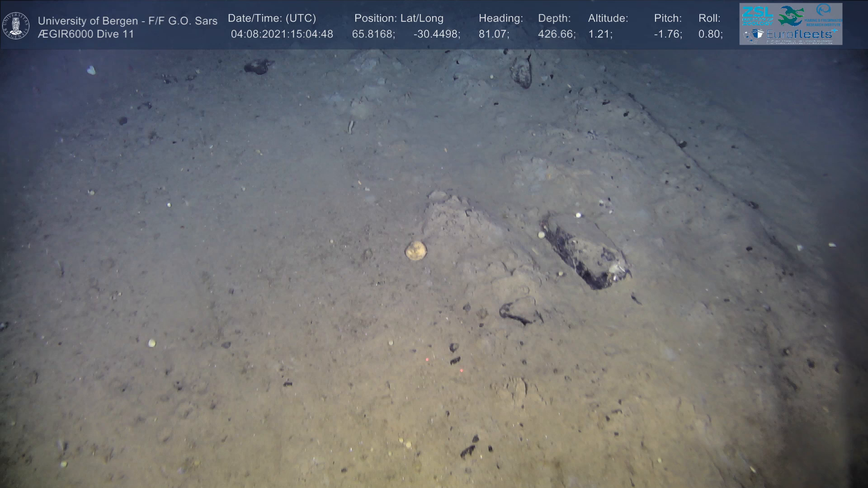Click the ÆGIR6000 Dive 11 text
This screenshot has width=868, height=488.
(x=86, y=34)
